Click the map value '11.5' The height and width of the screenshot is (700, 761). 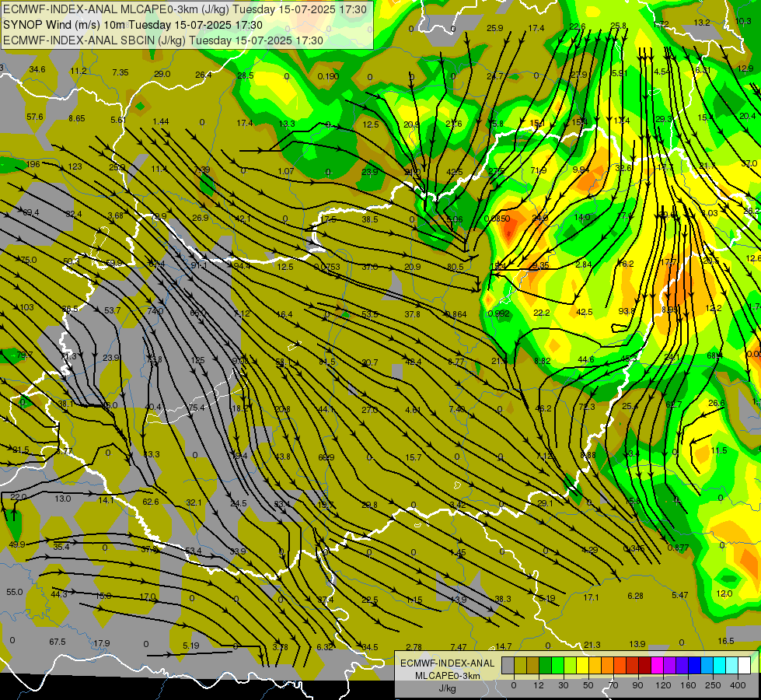pos(719,450)
